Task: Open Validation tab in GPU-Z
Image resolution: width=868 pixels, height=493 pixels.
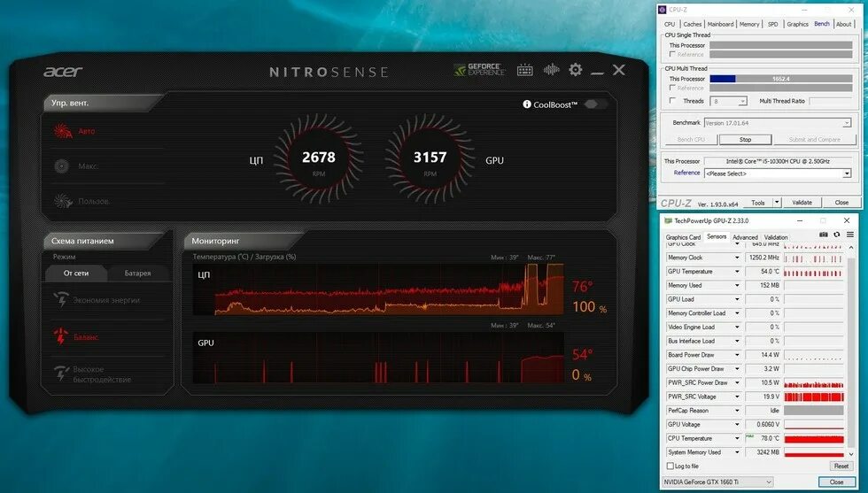Action: (x=776, y=237)
